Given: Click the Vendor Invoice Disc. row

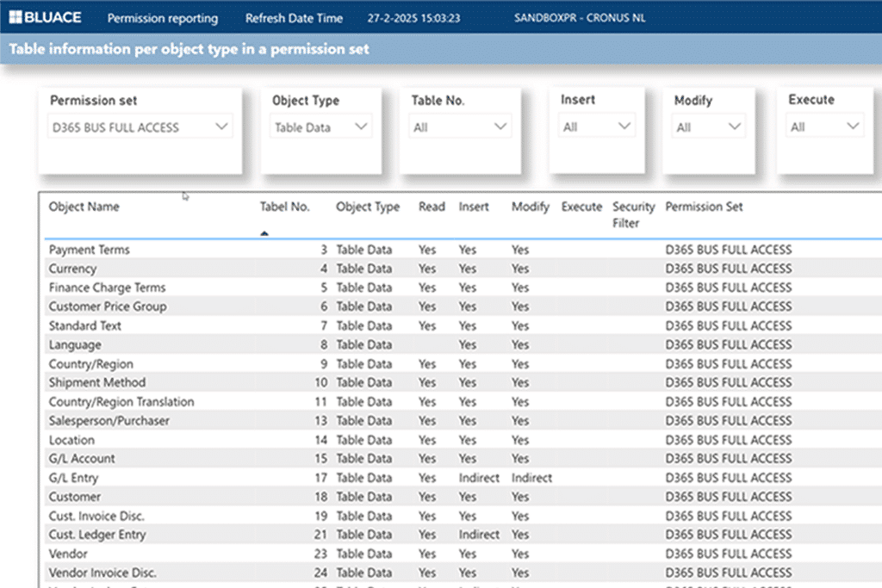Looking at the screenshot, I should [102, 573].
